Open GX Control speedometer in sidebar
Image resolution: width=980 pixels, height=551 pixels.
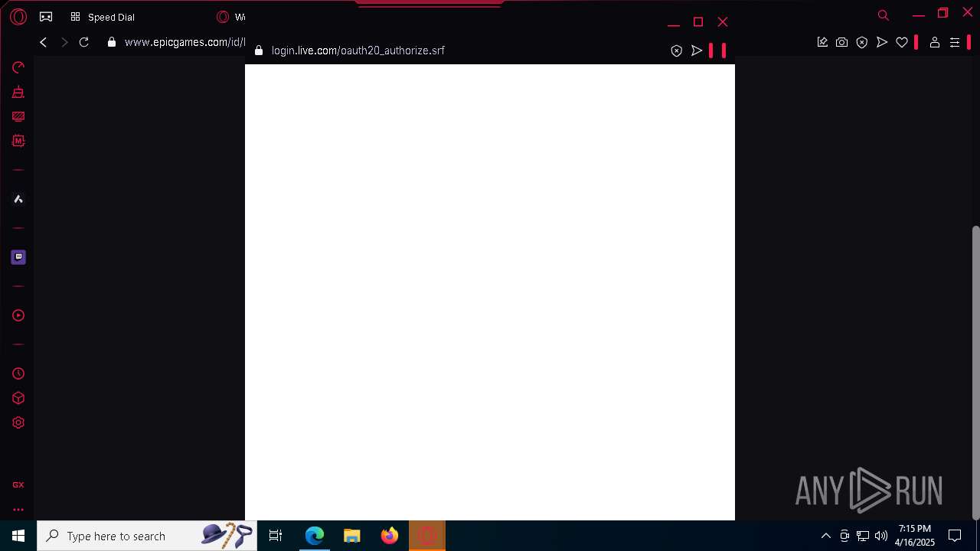click(18, 67)
